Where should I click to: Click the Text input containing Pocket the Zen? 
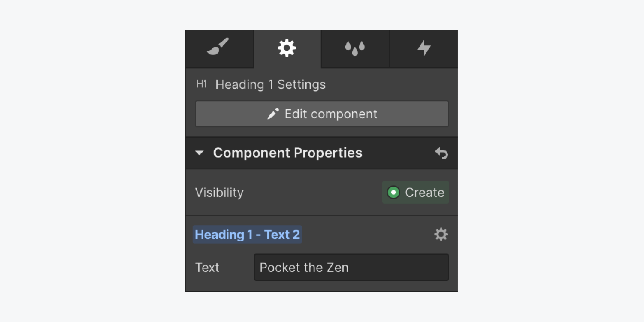(x=351, y=268)
